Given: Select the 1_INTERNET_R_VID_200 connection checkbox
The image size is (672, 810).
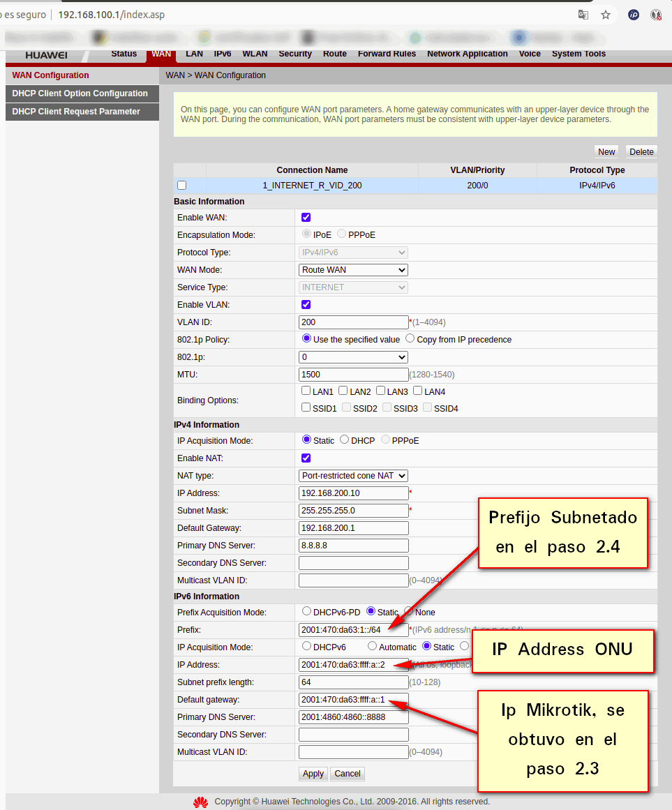Looking at the screenshot, I should [x=182, y=186].
